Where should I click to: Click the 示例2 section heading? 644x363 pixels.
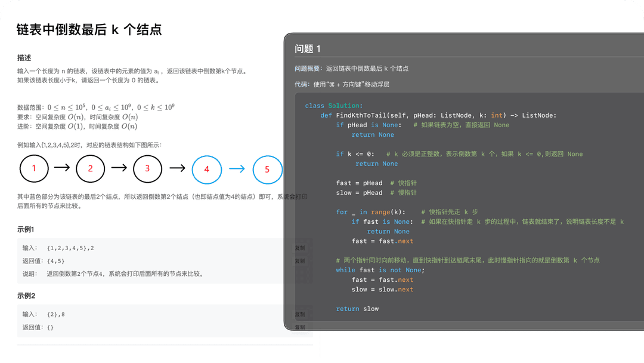26,296
